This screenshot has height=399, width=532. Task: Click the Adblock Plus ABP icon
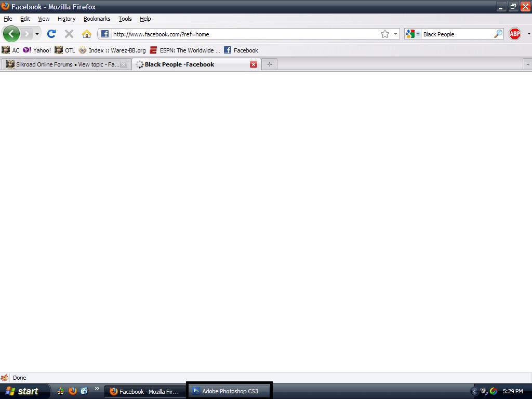514,34
